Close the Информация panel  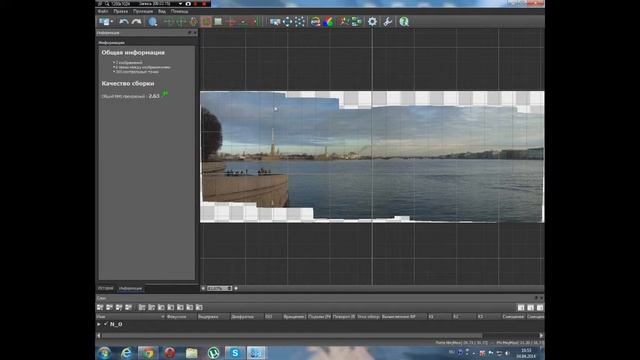[195, 32]
